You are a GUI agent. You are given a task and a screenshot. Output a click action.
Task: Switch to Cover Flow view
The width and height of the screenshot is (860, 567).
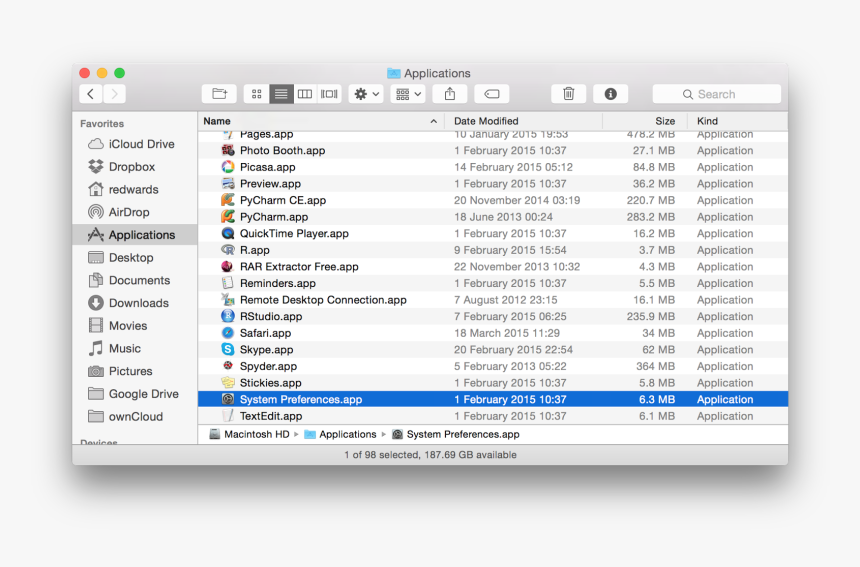click(x=329, y=94)
